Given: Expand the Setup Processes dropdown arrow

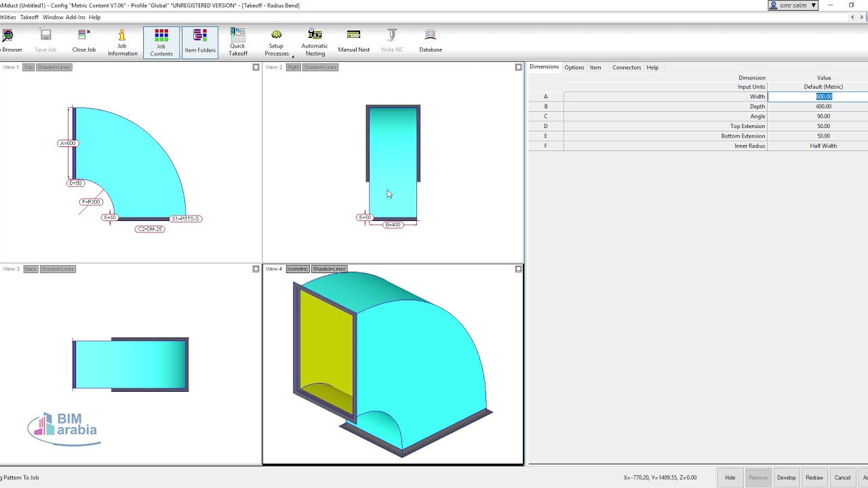Looking at the screenshot, I should [293, 56].
